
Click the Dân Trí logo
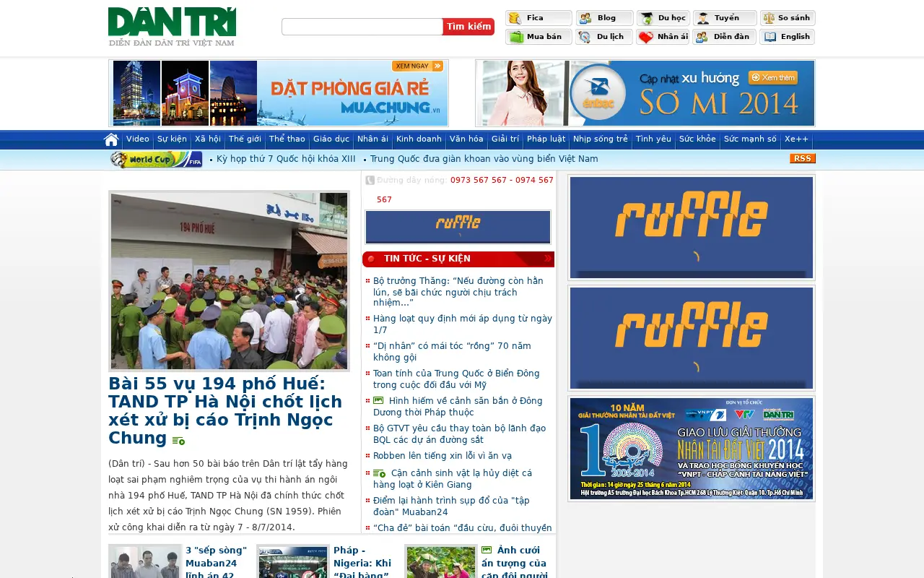point(172,27)
